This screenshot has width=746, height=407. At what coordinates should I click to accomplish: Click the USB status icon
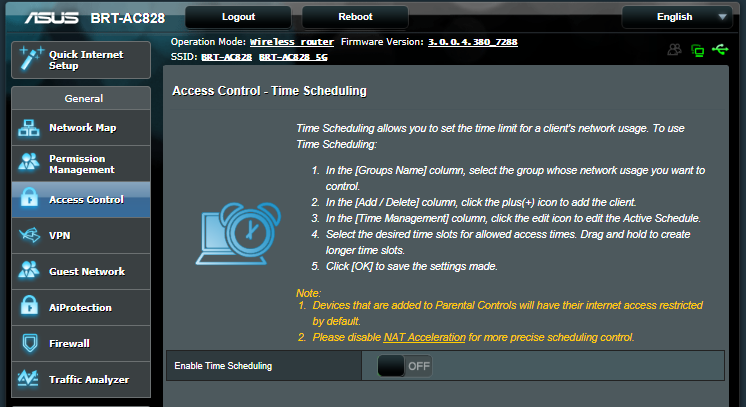pyautogui.click(x=722, y=50)
